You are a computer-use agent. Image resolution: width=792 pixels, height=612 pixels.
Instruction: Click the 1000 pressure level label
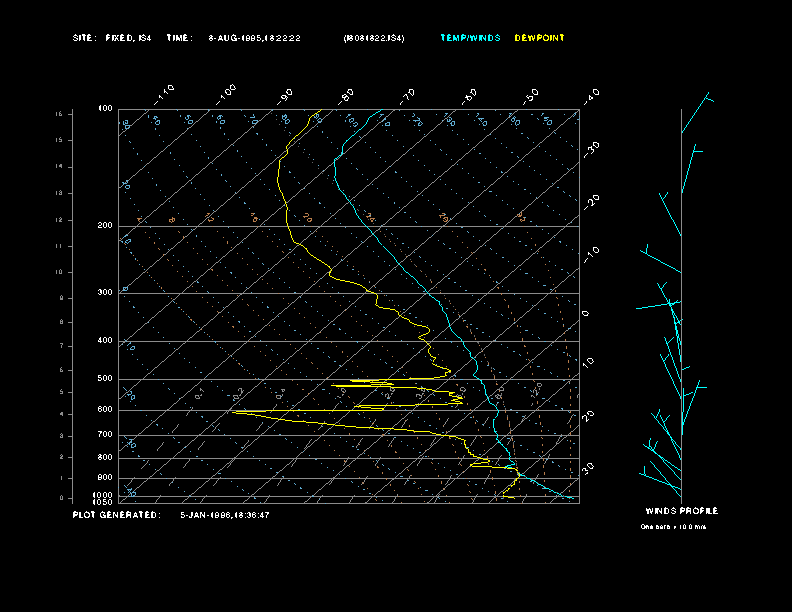point(103,495)
